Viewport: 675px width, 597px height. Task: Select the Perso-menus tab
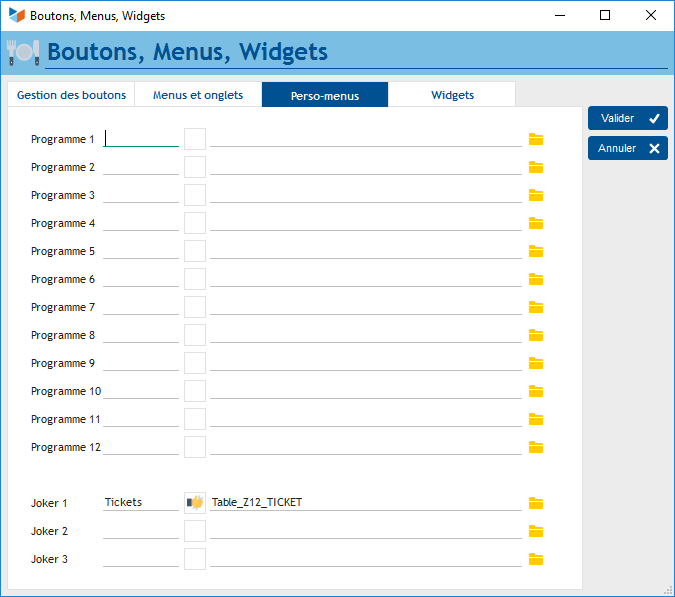[x=325, y=95]
